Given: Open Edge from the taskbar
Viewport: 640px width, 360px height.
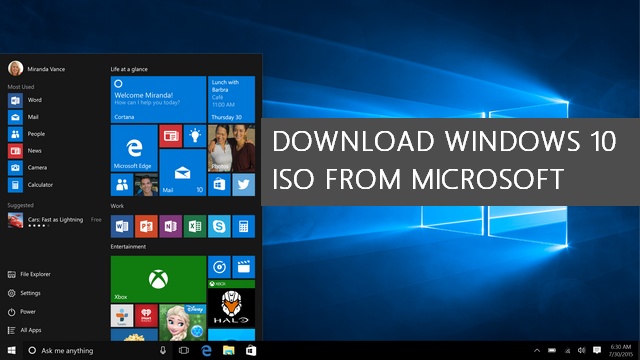Looking at the screenshot, I should [x=207, y=351].
